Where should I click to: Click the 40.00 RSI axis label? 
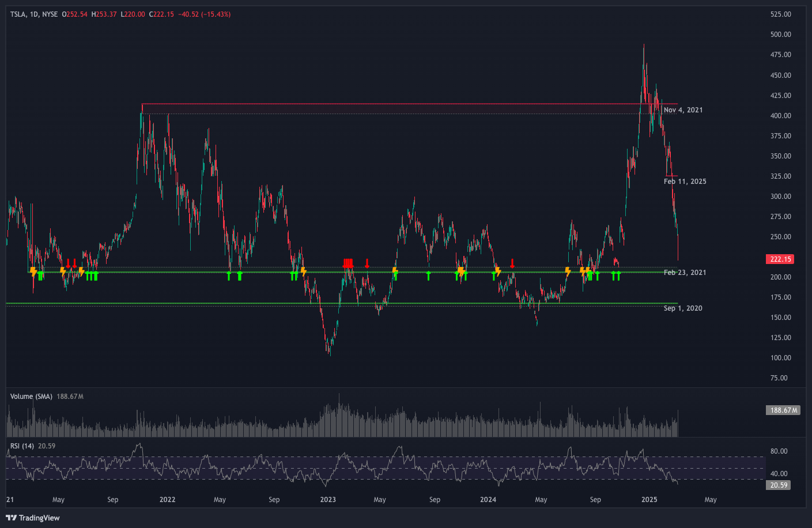(x=779, y=474)
